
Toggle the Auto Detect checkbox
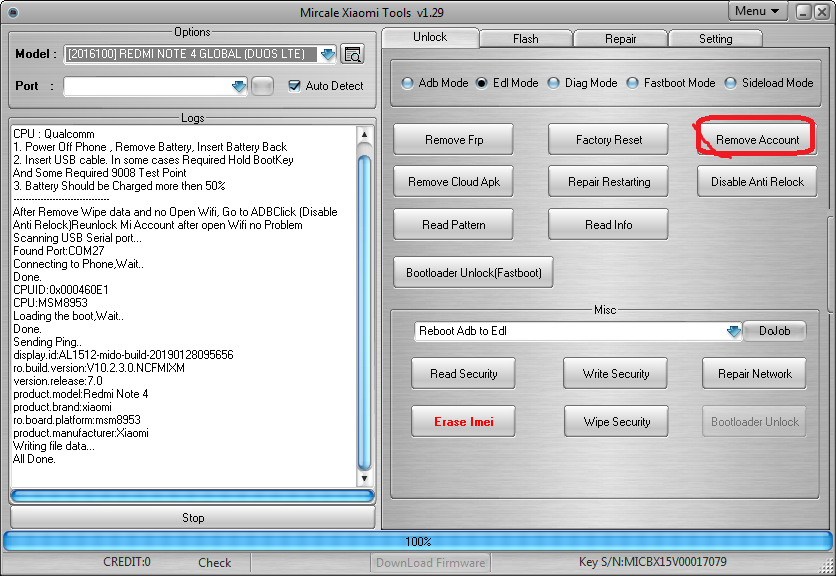294,85
